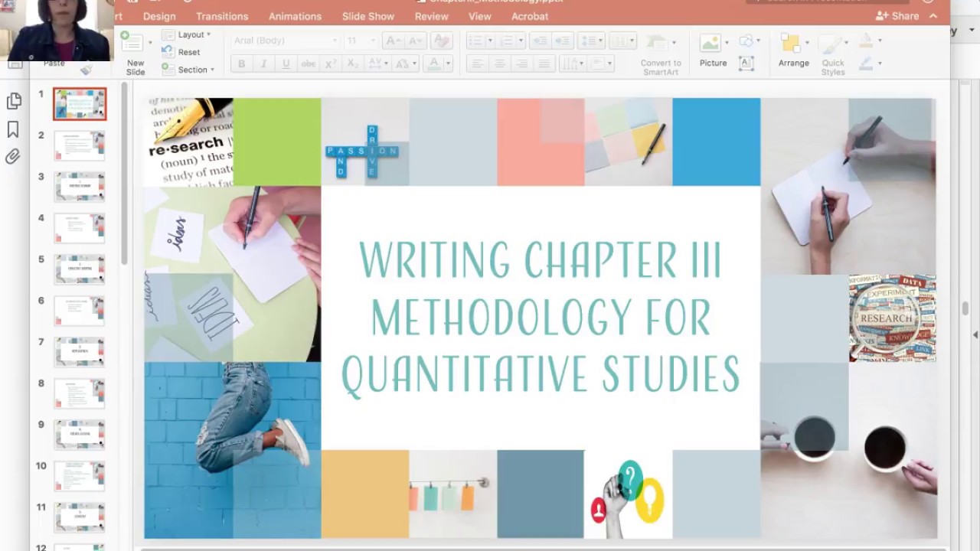980x551 pixels.
Task: Open the View tab
Action: click(x=479, y=16)
